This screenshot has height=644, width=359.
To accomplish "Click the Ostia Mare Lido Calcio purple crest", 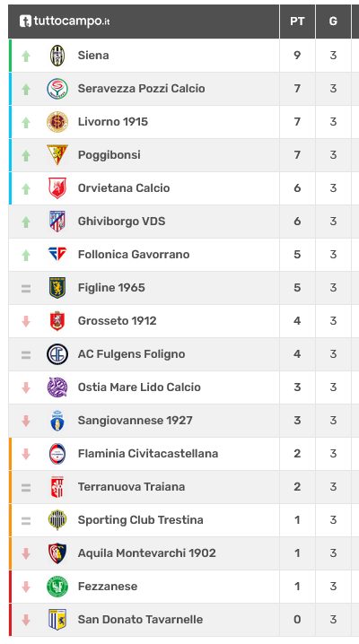I will [57, 387].
